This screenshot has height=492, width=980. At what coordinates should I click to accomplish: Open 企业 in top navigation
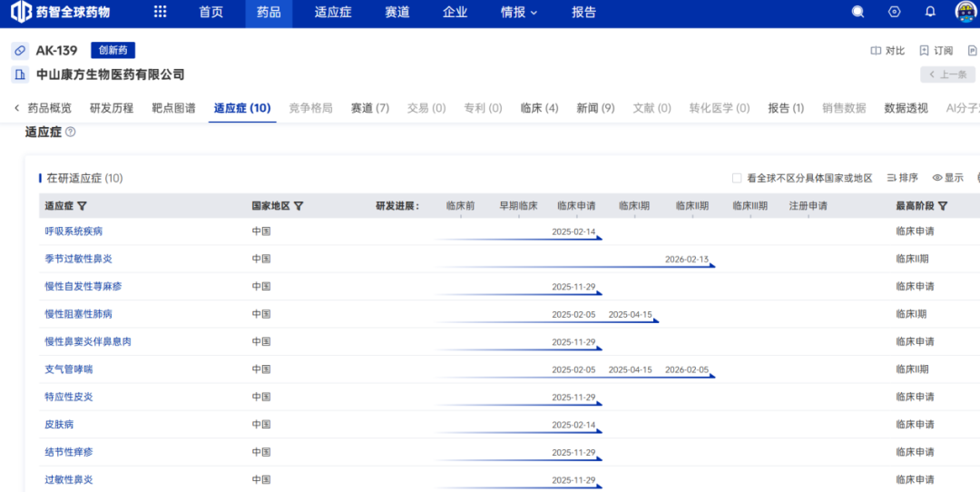click(455, 12)
